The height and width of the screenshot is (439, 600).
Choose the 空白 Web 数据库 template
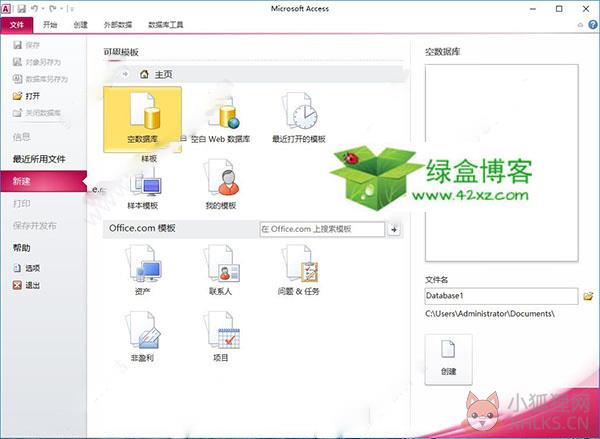point(220,119)
